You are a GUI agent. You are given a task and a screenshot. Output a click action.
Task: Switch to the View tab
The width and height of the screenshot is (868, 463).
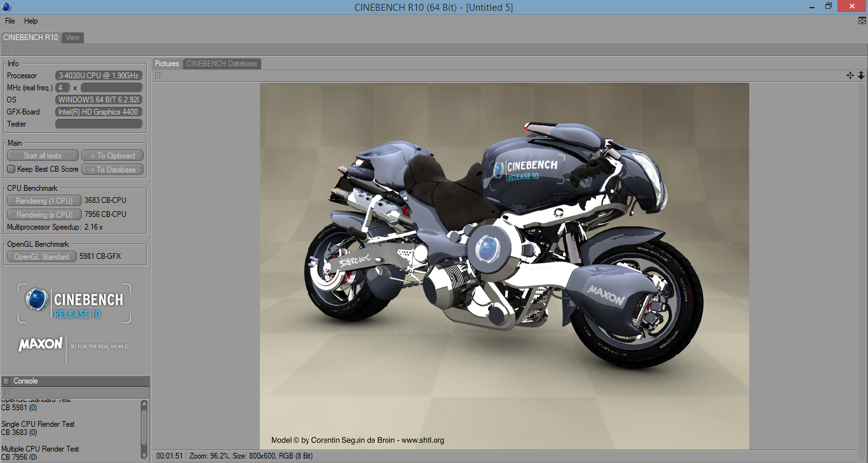[x=73, y=38]
